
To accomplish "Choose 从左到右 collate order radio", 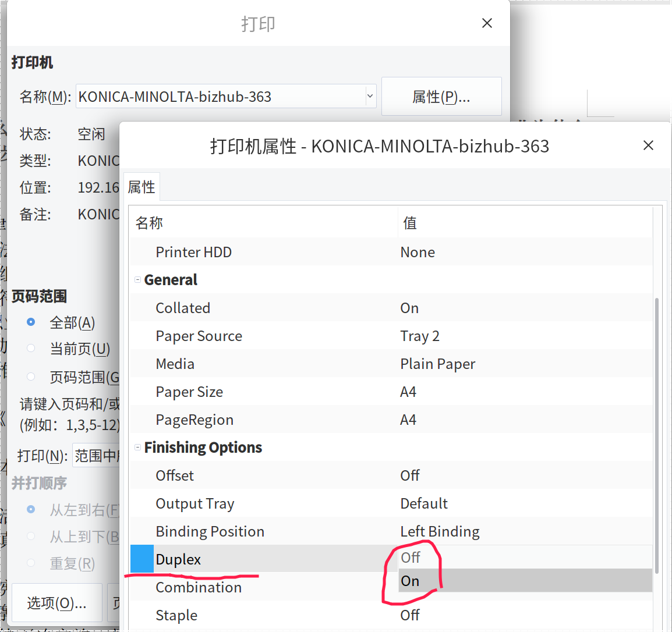I will point(31,510).
